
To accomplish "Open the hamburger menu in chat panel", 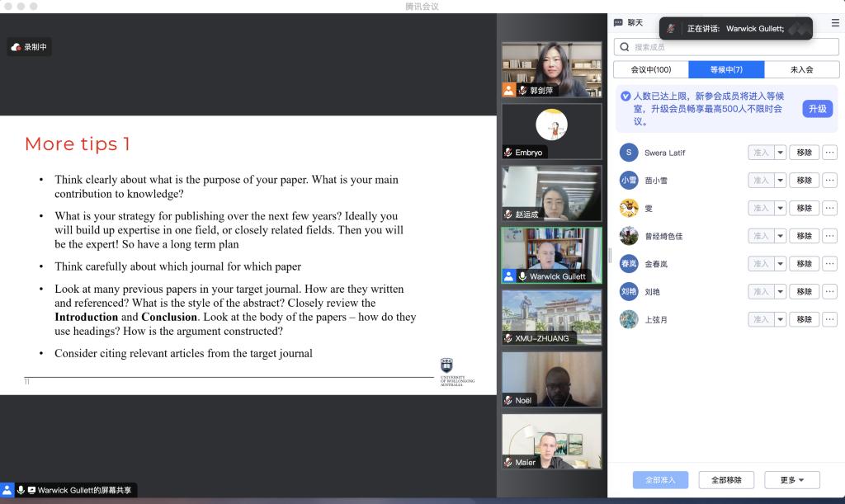I will (x=835, y=23).
